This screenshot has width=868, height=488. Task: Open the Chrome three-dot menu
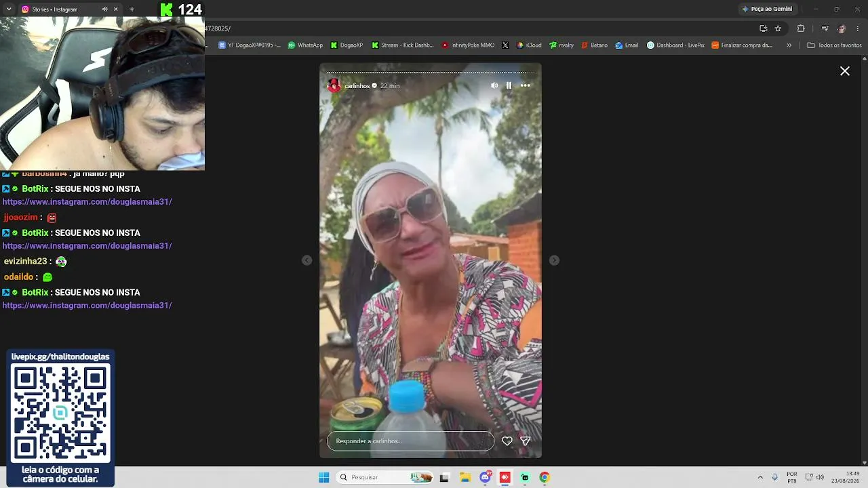(858, 28)
